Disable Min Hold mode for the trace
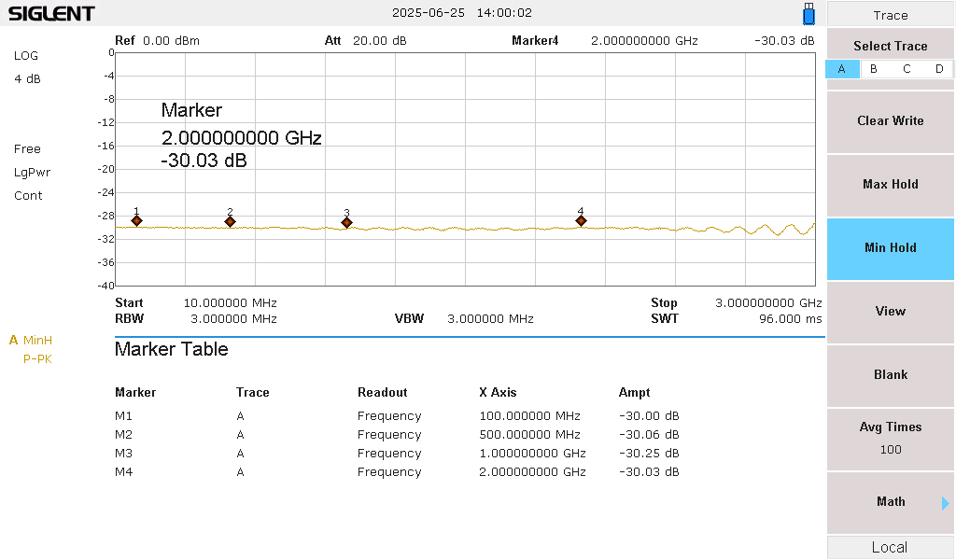Image resolution: width=956 pixels, height=560 pixels. coord(889,248)
